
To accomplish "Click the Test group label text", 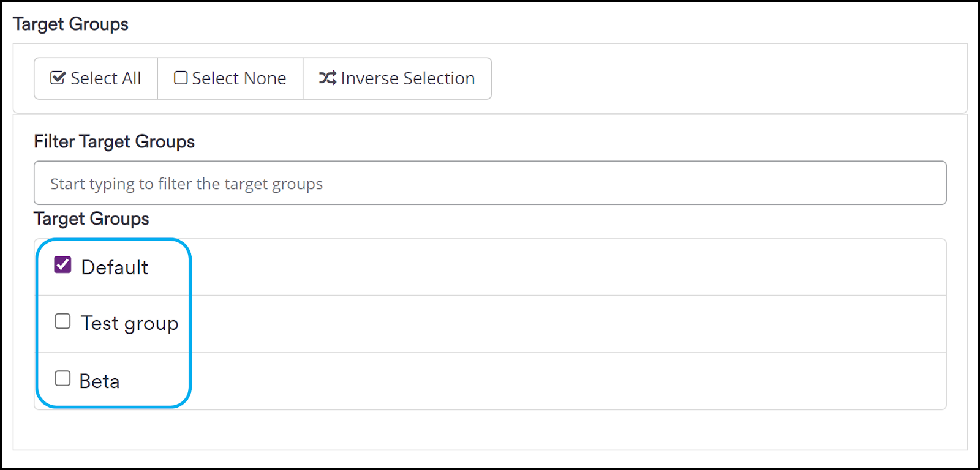I will (x=129, y=323).
